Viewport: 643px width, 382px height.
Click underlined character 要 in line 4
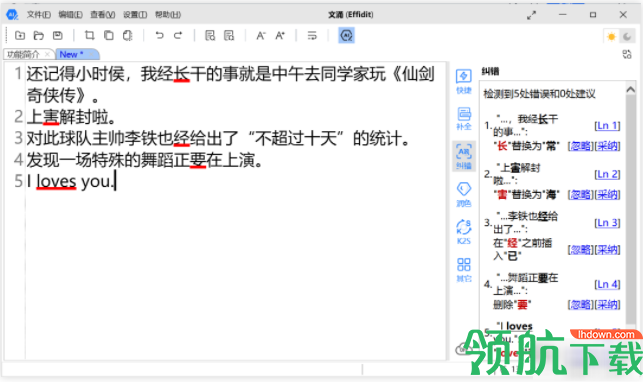click(x=198, y=160)
